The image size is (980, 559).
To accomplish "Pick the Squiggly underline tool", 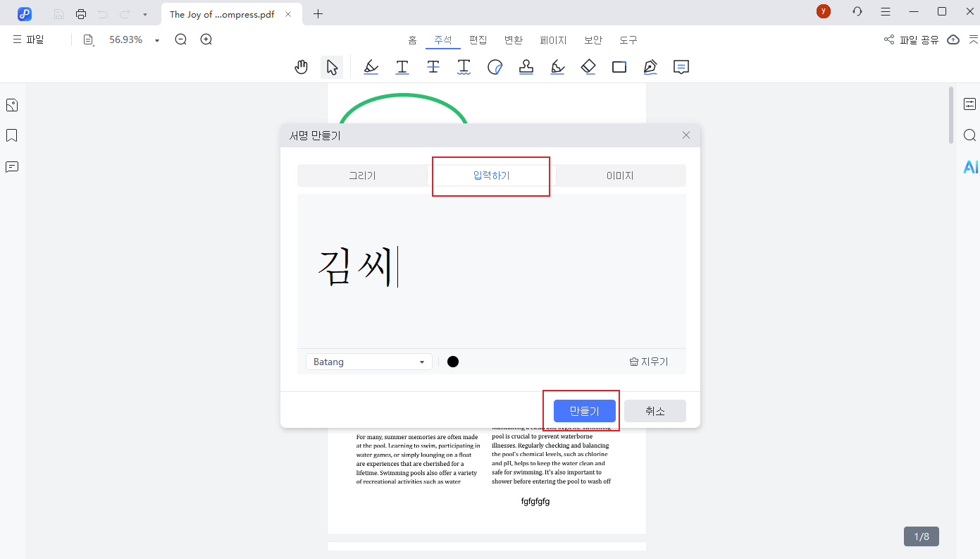I will [x=464, y=67].
